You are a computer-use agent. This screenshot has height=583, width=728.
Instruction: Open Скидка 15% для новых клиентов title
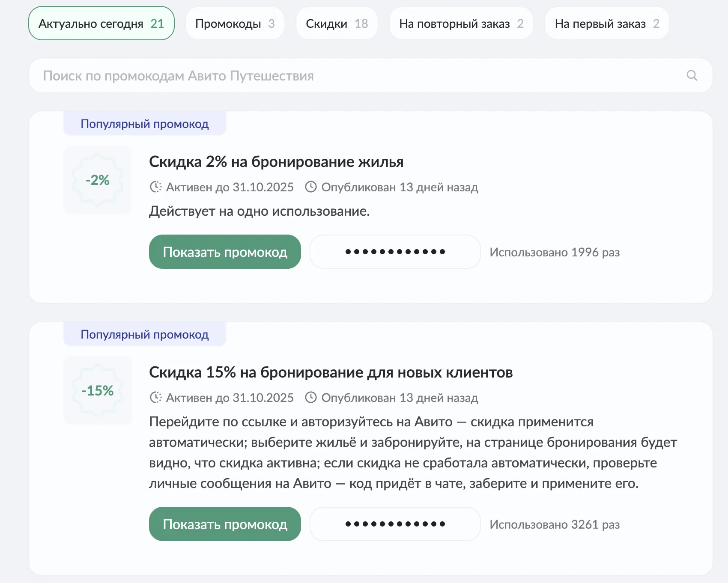tap(331, 372)
